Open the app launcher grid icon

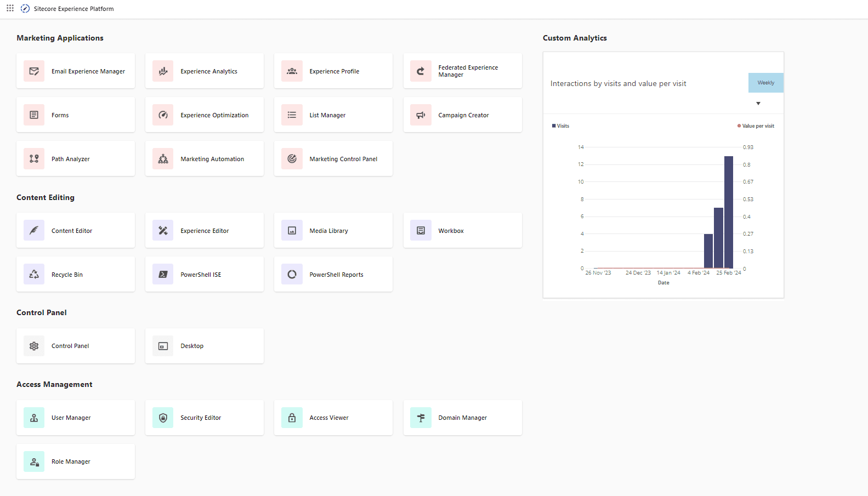(x=10, y=8)
